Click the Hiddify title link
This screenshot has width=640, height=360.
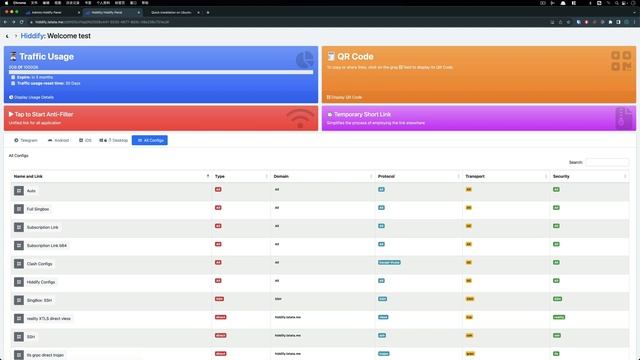(32, 36)
